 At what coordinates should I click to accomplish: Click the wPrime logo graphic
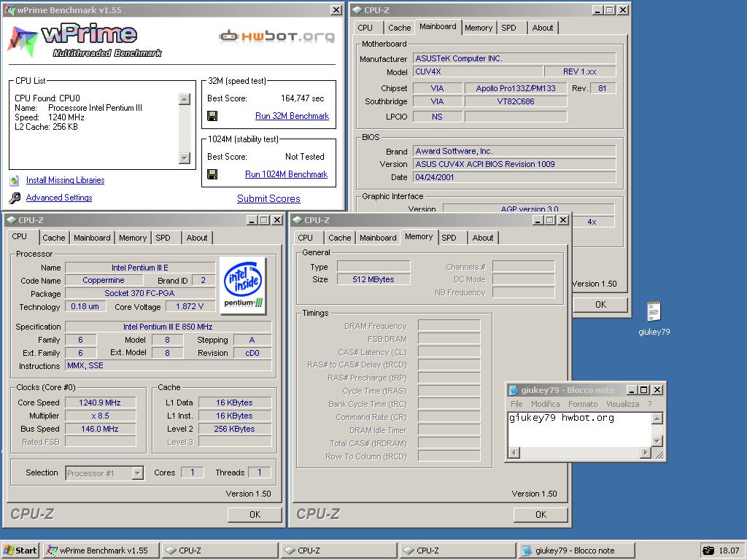click(85, 40)
